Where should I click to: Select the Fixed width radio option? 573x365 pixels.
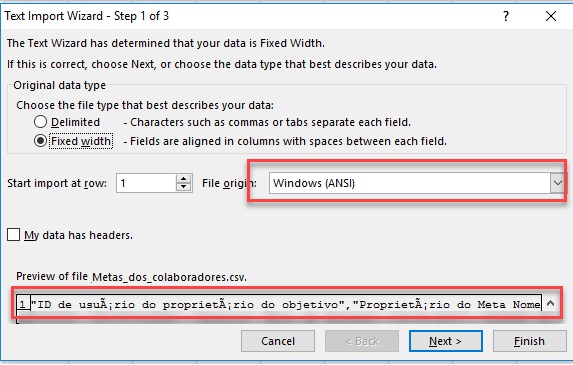point(40,141)
